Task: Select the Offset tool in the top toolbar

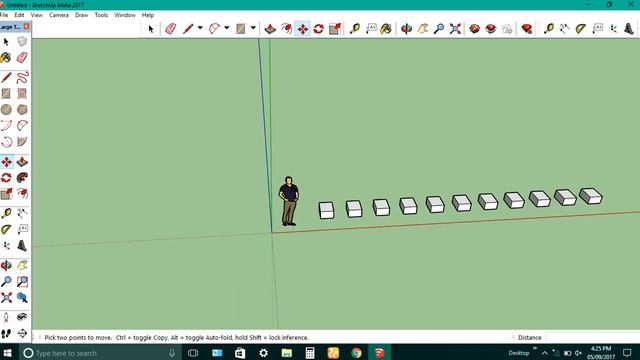Action: (287, 29)
